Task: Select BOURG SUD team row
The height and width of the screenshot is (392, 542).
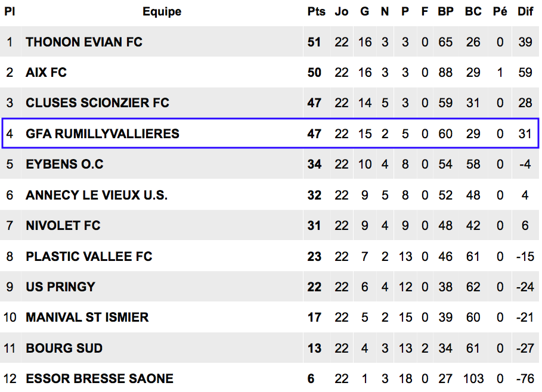Action: (270, 348)
